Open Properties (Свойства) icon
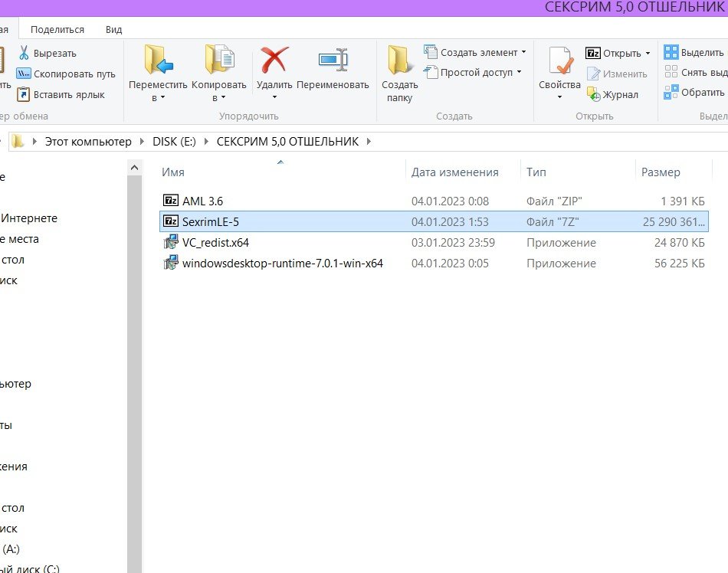 [x=559, y=61]
